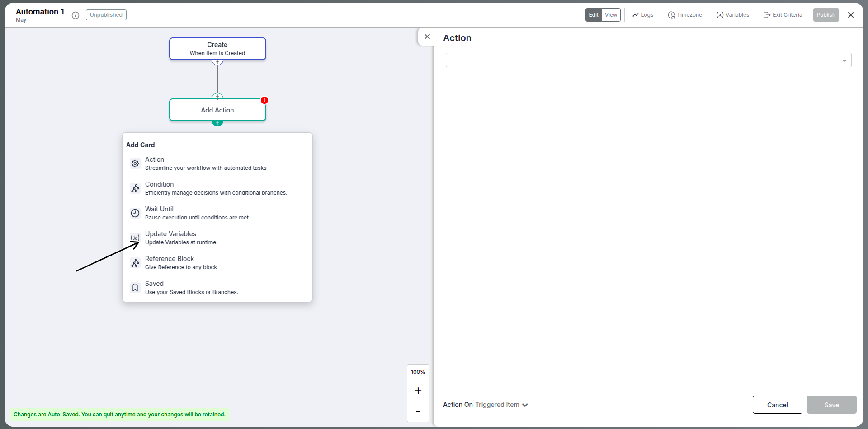Open Exit Criteria settings
Viewport: 868px width, 429px height.
click(783, 15)
